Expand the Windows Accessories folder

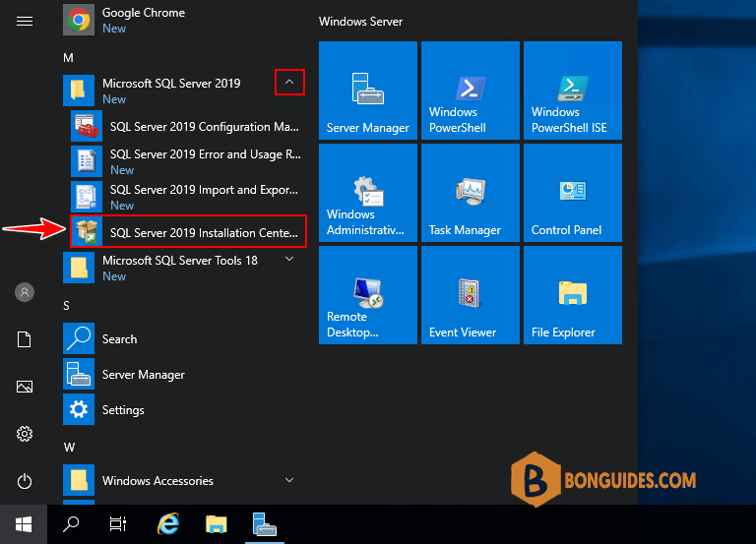(289, 480)
